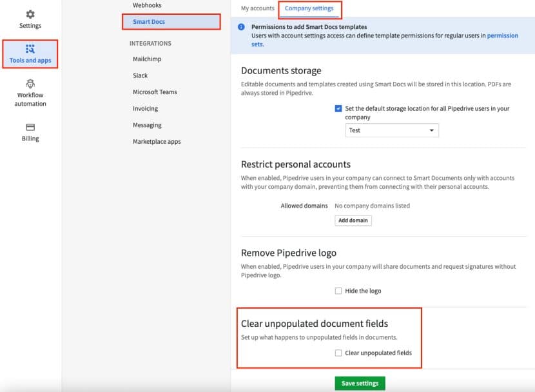Click the Save settings button
This screenshot has height=392, width=535.
tap(360, 382)
